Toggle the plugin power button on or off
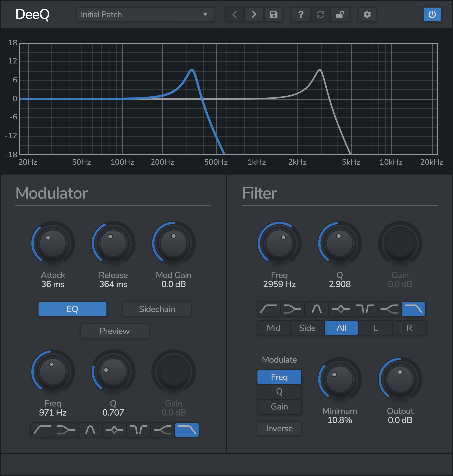Viewport: 453px width, 476px height. point(432,15)
